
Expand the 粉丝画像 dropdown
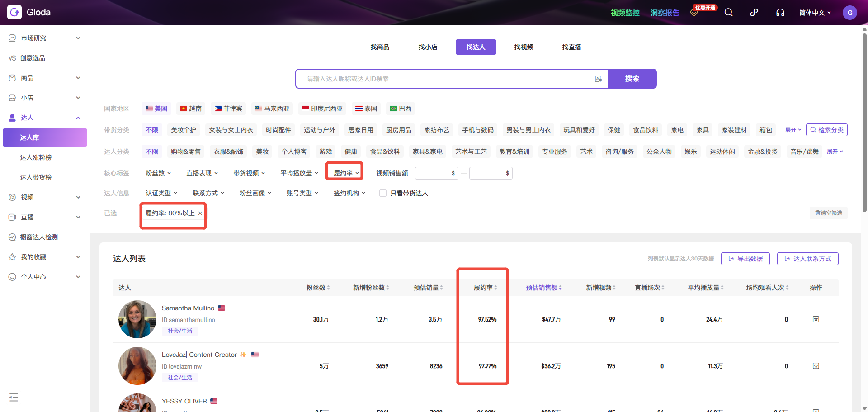coord(255,193)
